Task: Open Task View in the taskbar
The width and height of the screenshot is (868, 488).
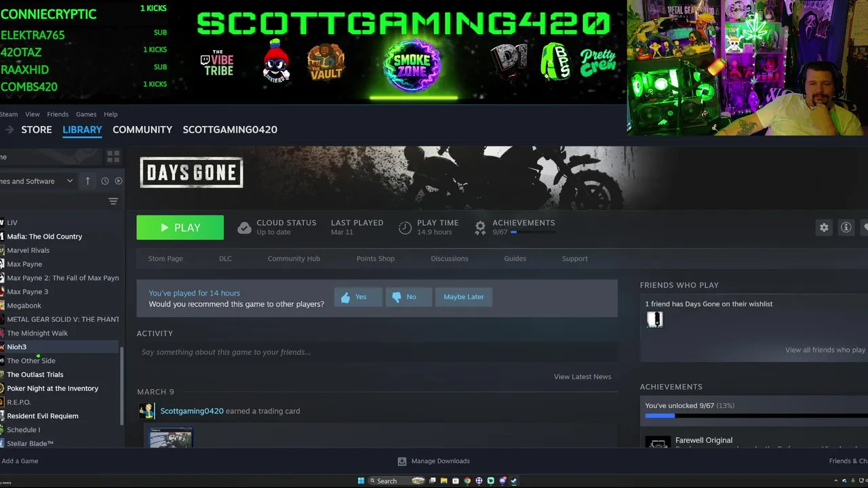Action: coord(433,481)
